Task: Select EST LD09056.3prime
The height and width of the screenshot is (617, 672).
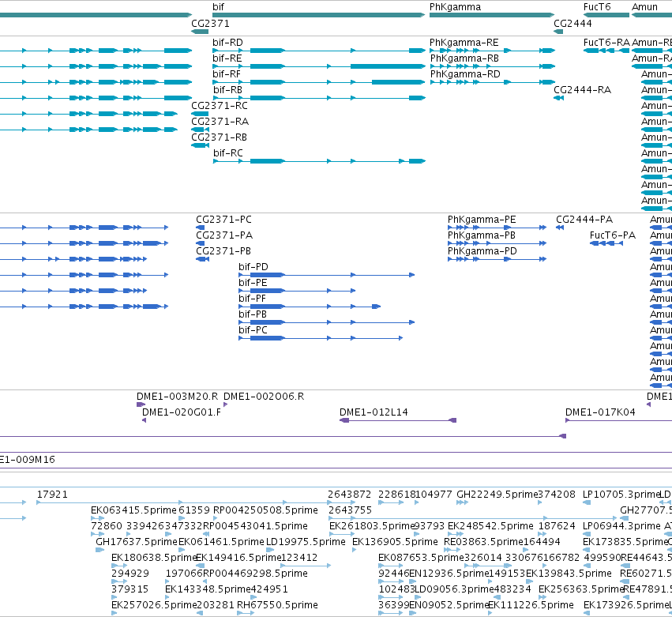Action: point(419,597)
